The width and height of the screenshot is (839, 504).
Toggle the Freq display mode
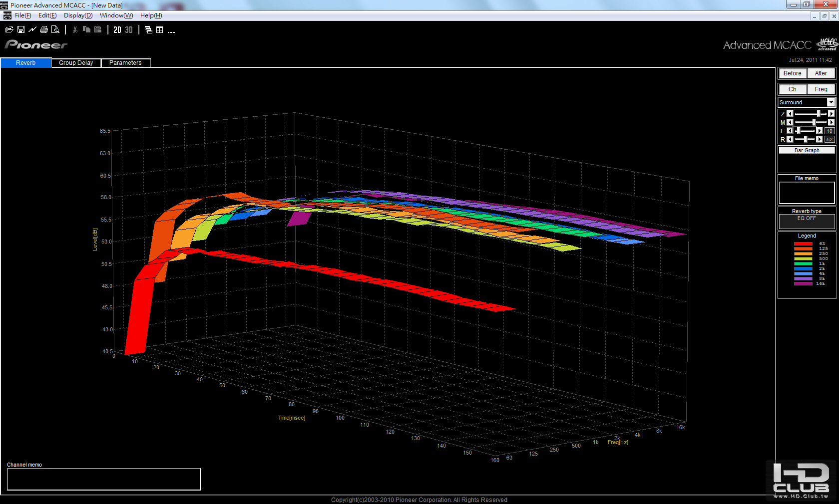tap(821, 89)
